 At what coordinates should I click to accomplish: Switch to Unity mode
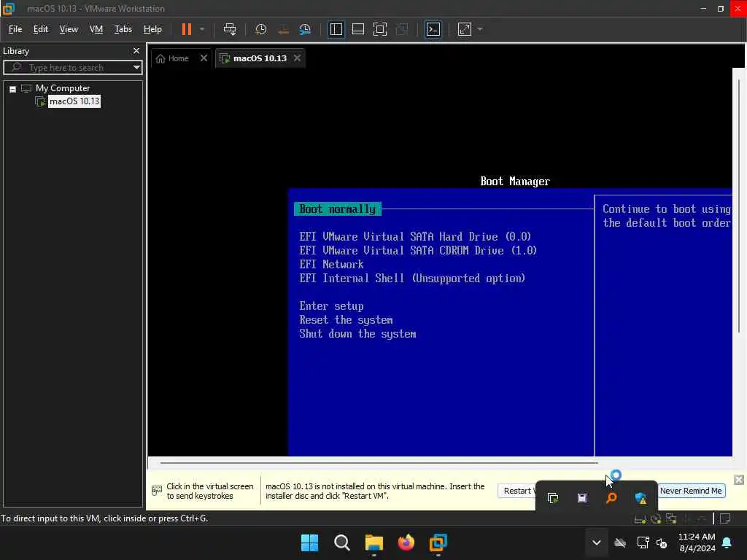coord(402,29)
